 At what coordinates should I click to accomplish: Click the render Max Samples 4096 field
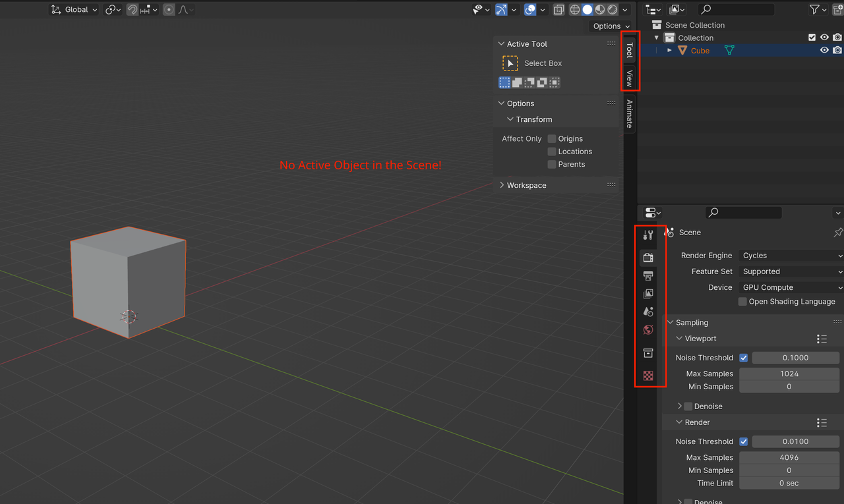(789, 457)
